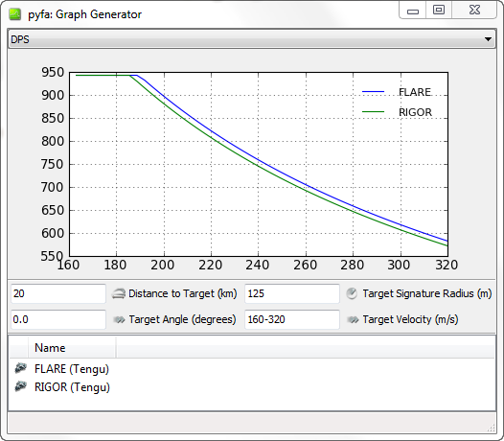Focus the Distance to Target field

[58, 293]
